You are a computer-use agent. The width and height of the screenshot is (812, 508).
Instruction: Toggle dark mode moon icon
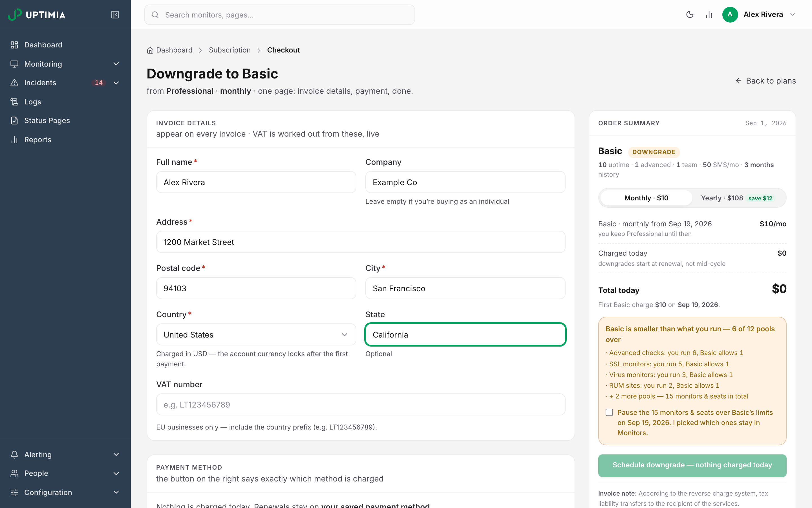(690, 14)
